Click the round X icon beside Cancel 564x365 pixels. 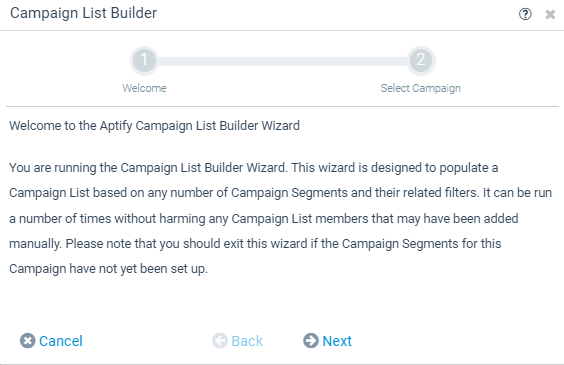[28, 341]
